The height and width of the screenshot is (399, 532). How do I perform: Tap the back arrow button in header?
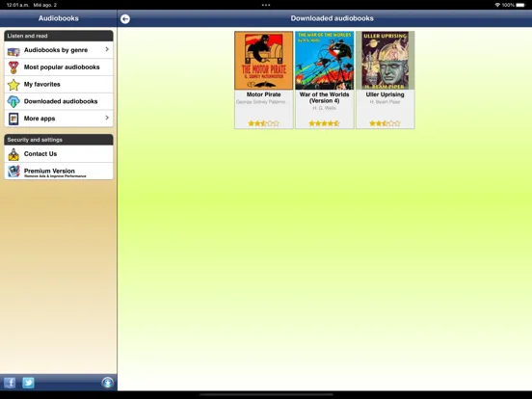pyautogui.click(x=125, y=19)
